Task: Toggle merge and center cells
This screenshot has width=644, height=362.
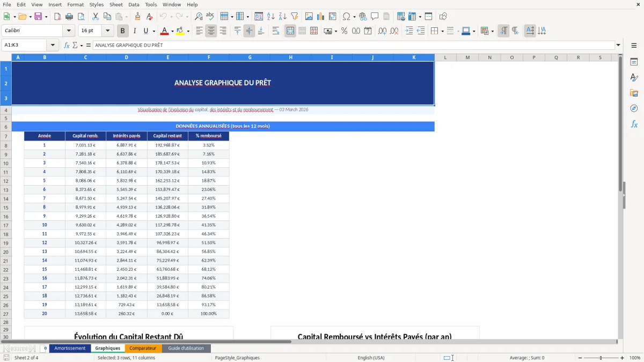Action: (x=291, y=31)
